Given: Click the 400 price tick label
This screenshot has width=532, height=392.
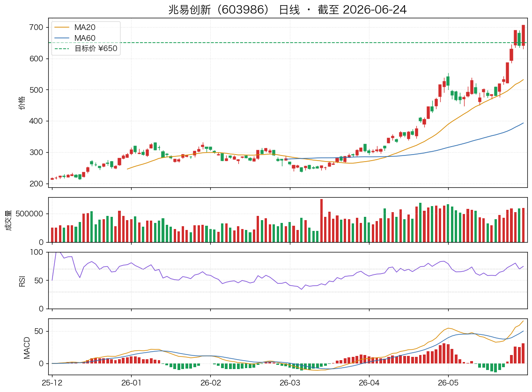Looking at the screenshot, I should 36,121.
